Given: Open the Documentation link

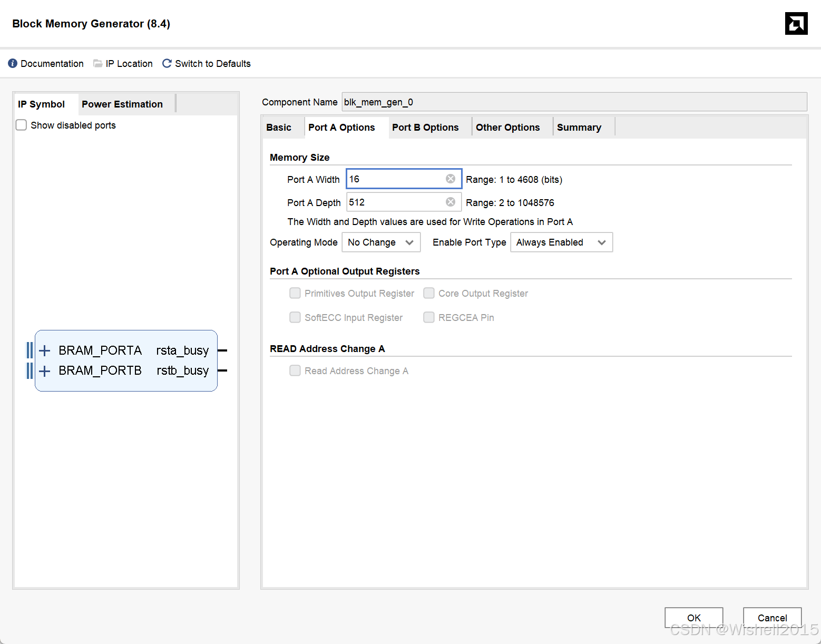Looking at the screenshot, I should point(52,64).
